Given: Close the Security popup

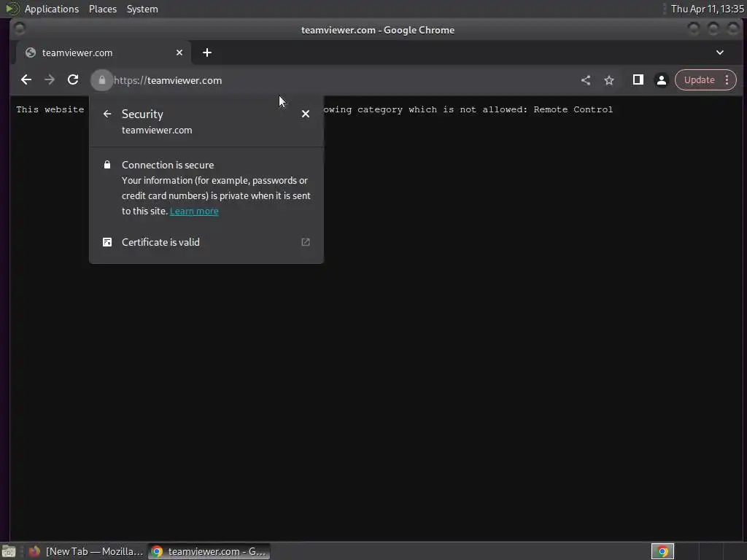Looking at the screenshot, I should click(306, 114).
